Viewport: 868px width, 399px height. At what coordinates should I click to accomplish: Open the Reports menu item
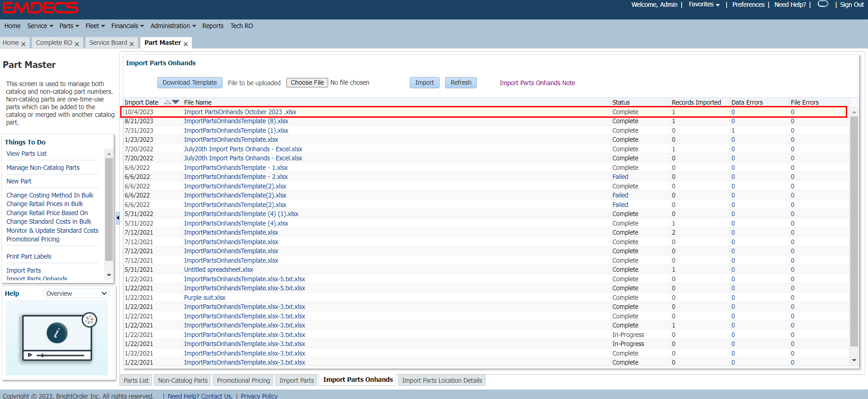[213, 26]
